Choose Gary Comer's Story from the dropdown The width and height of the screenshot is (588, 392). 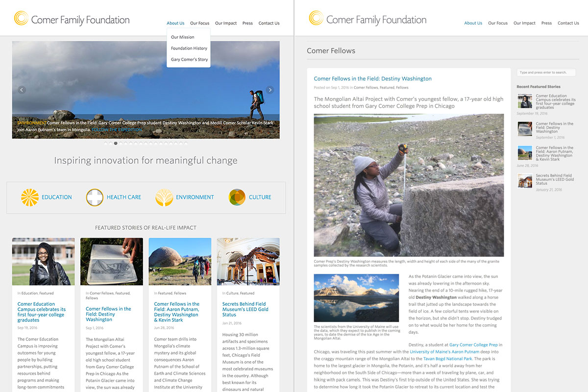189,60
